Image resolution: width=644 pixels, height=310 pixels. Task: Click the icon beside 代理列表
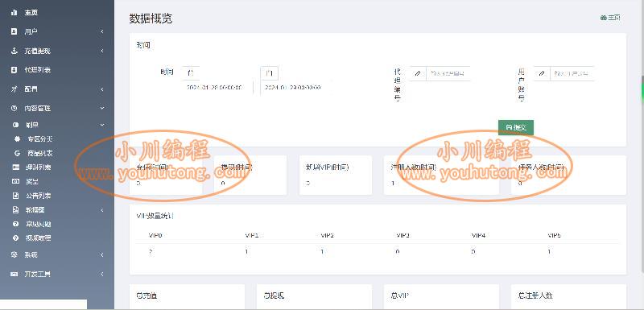[x=14, y=70]
